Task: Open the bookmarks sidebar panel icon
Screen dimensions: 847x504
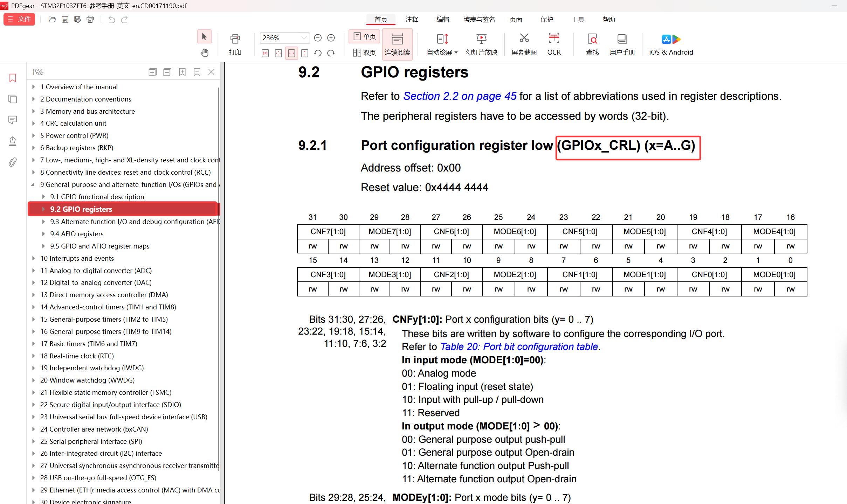Action: coord(13,78)
